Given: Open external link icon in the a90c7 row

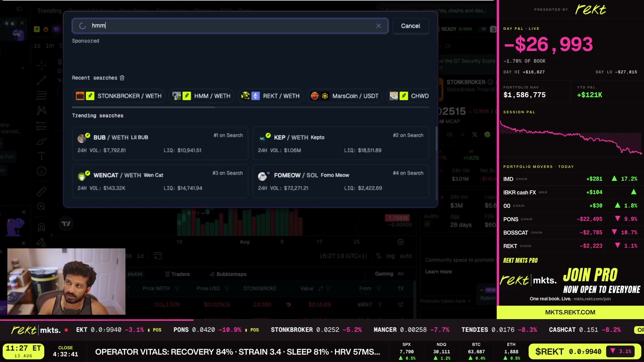Looking at the screenshot, I should (x=400, y=304).
